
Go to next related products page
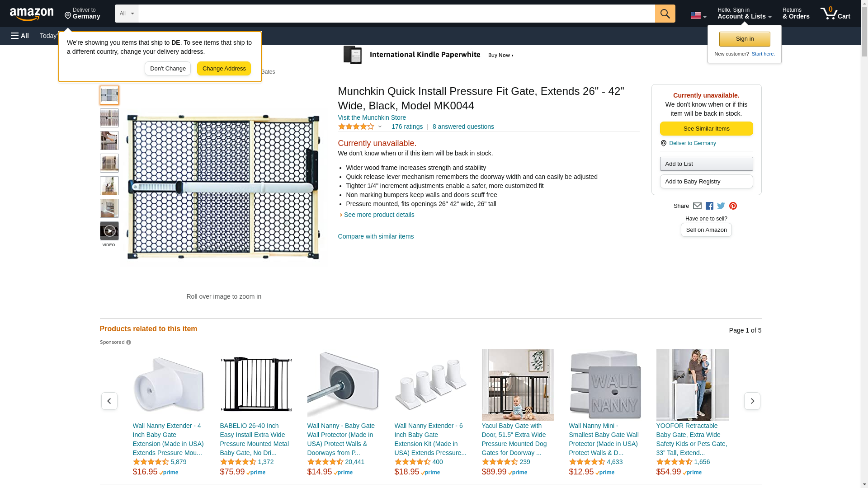(x=752, y=401)
